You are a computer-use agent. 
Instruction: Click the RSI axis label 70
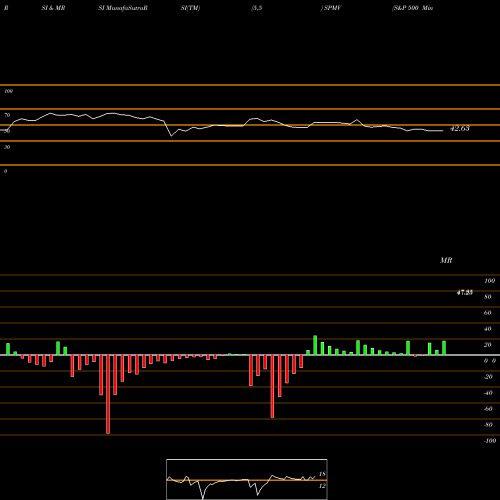[7, 115]
